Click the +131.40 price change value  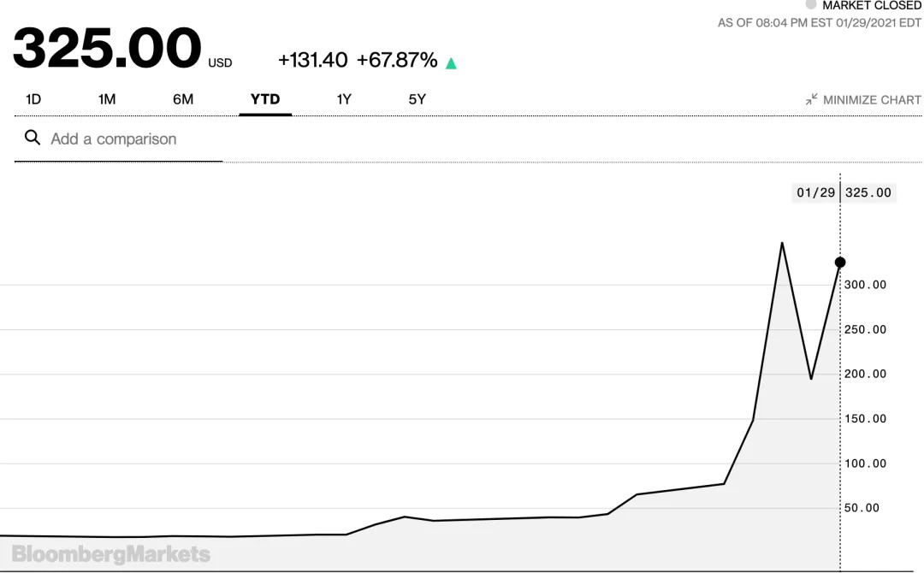tap(313, 61)
